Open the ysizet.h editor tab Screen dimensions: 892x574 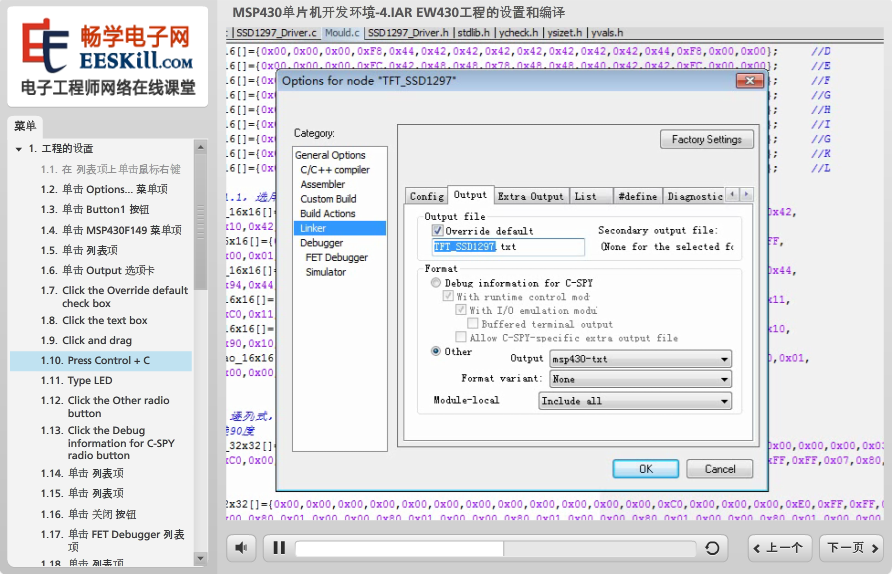pyautogui.click(x=564, y=33)
